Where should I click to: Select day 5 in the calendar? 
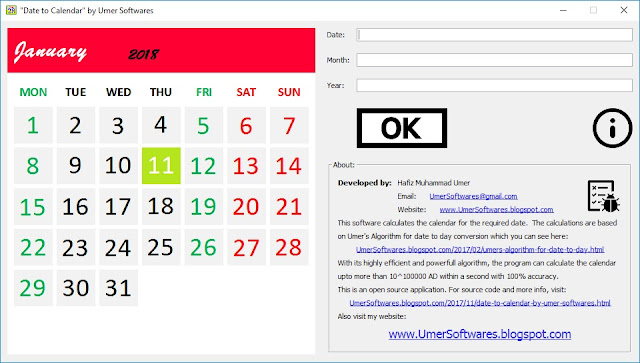[x=204, y=125]
